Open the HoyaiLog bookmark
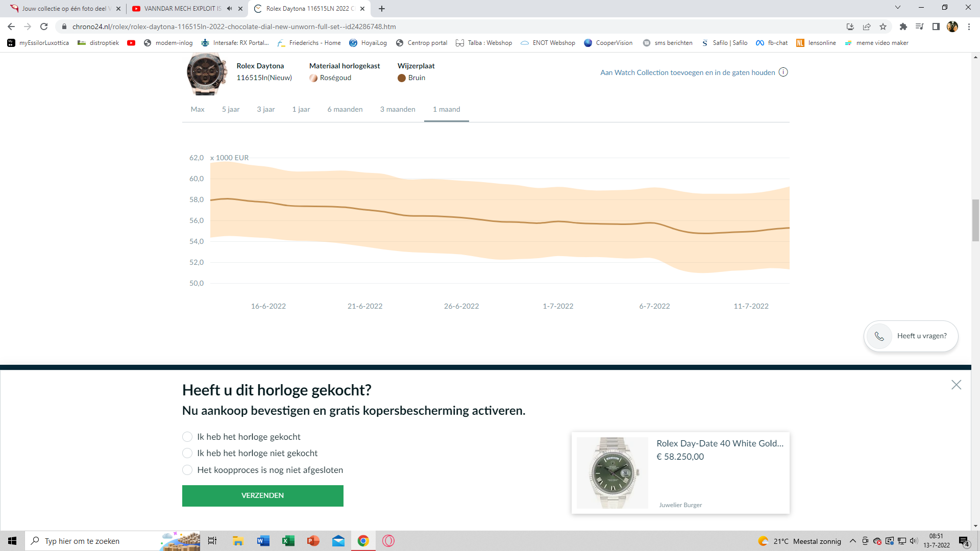980x551 pixels. coord(368,43)
